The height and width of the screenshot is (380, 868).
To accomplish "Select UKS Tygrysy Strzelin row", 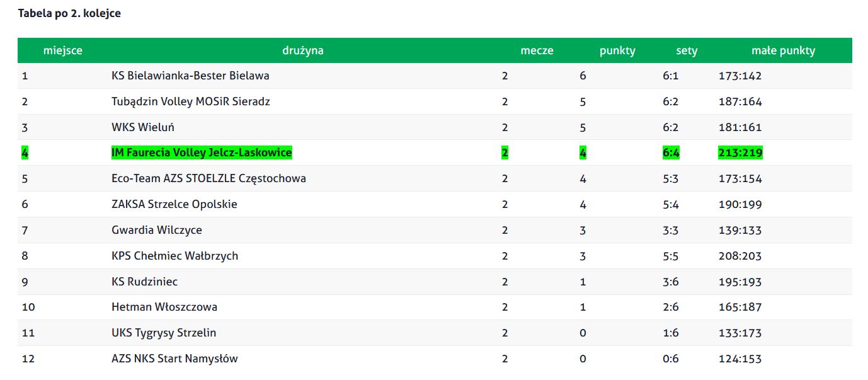I will coord(435,333).
